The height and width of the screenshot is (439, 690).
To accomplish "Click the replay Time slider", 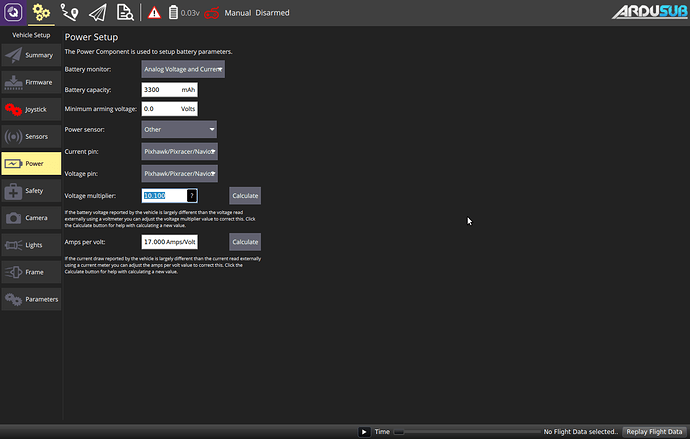I will [x=466, y=432].
